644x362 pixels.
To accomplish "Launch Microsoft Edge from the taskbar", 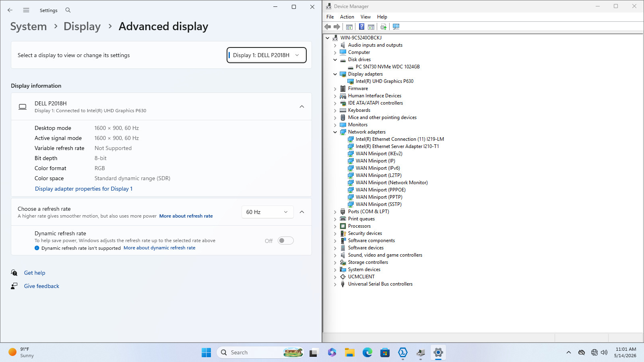I will (x=367, y=352).
